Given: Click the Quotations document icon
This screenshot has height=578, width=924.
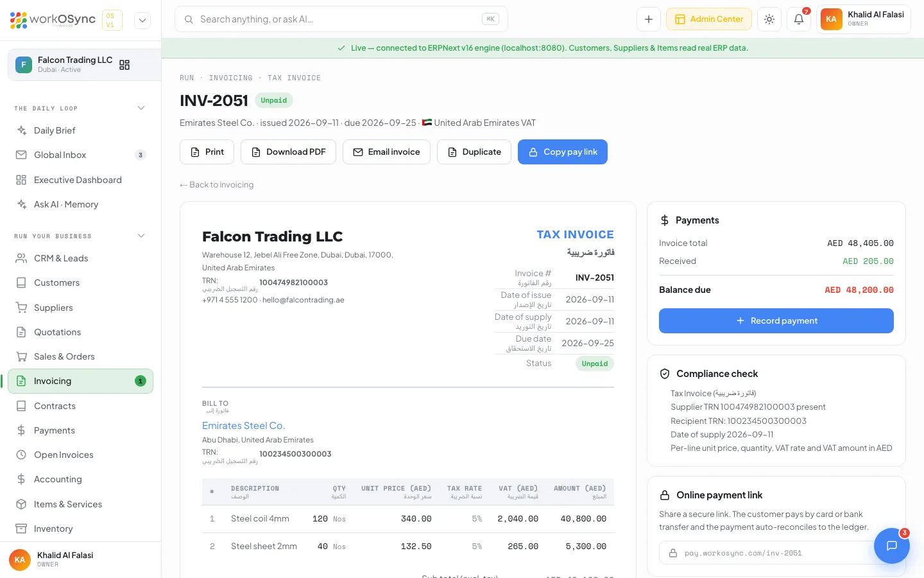Looking at the screenshot, I should (21, 332).
